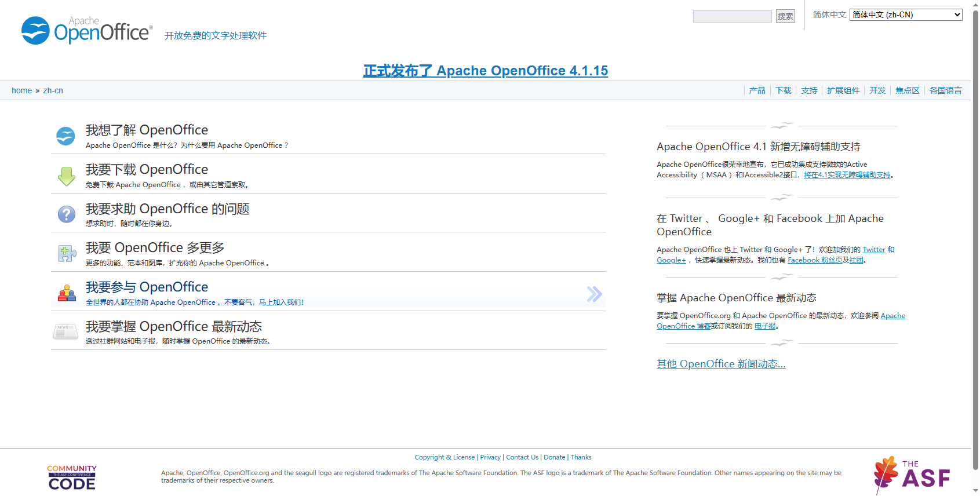
Task: Click the tagline 开放免费的文字处理软件
Action: (216, 36)
